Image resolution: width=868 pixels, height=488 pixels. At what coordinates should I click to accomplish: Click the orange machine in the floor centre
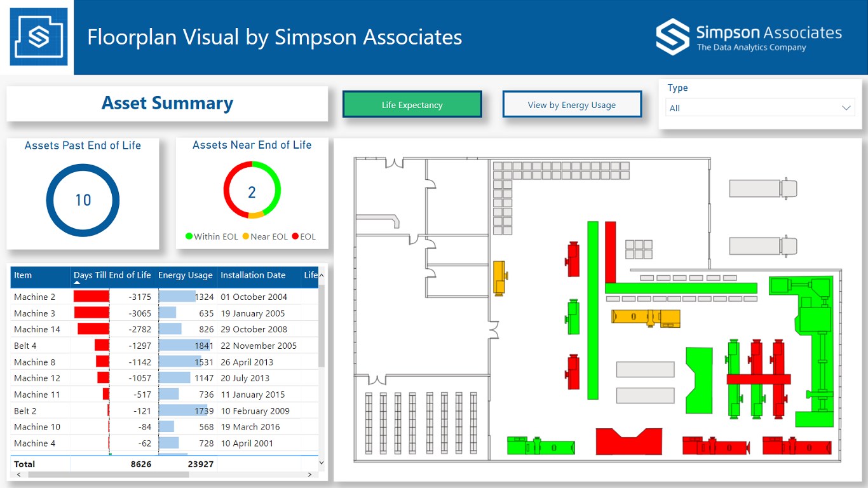click(646, 318)
